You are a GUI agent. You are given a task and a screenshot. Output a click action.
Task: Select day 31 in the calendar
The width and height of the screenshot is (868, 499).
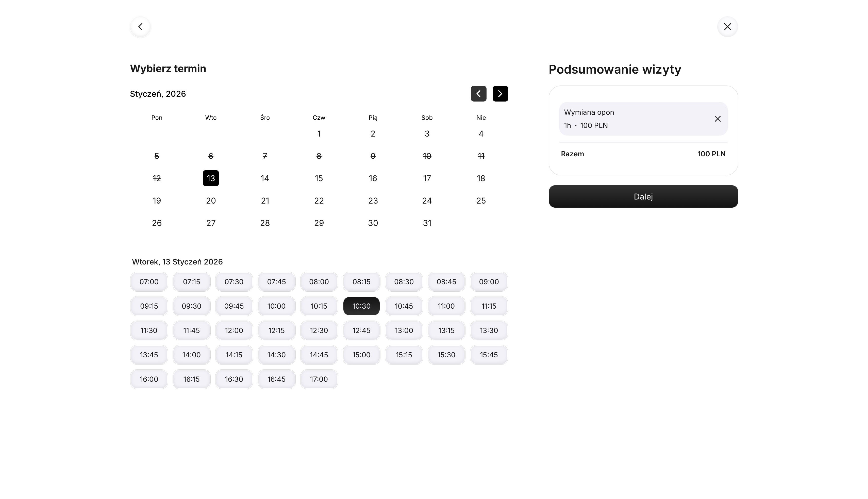click(427, 223)
